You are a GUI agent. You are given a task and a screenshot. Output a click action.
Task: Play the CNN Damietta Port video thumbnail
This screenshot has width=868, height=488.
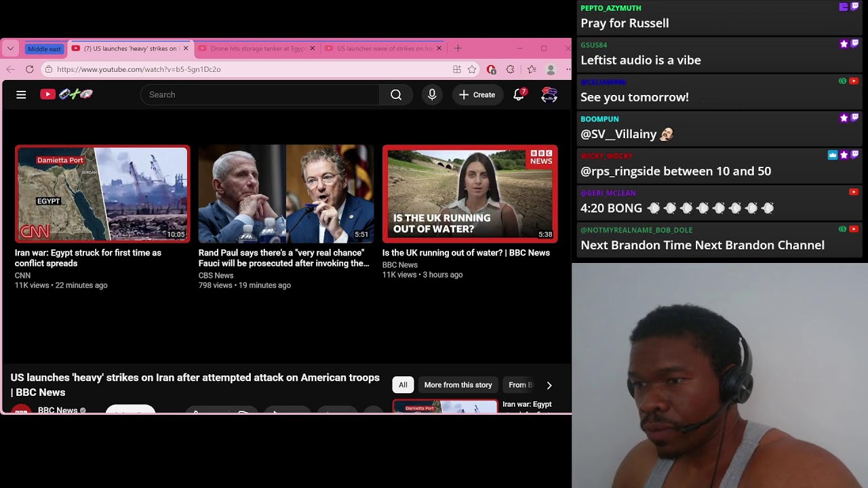pyautogui.click(x=102, y=194)
